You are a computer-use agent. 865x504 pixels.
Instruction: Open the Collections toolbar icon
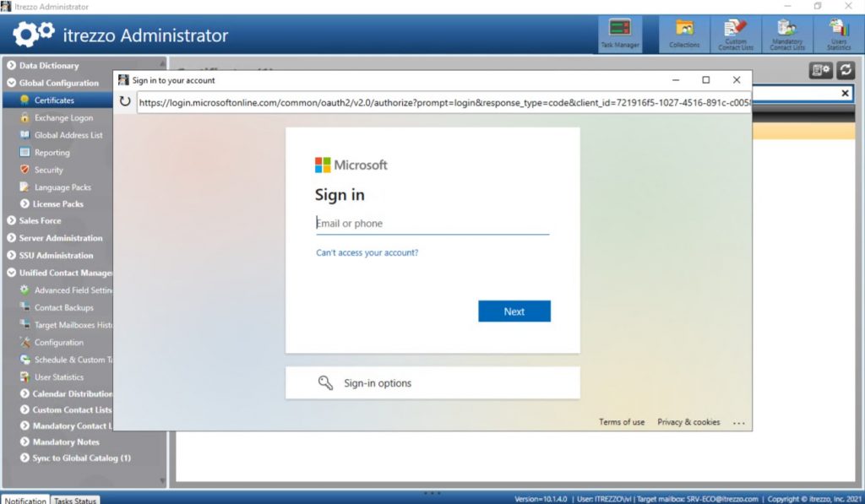[684, 34]
